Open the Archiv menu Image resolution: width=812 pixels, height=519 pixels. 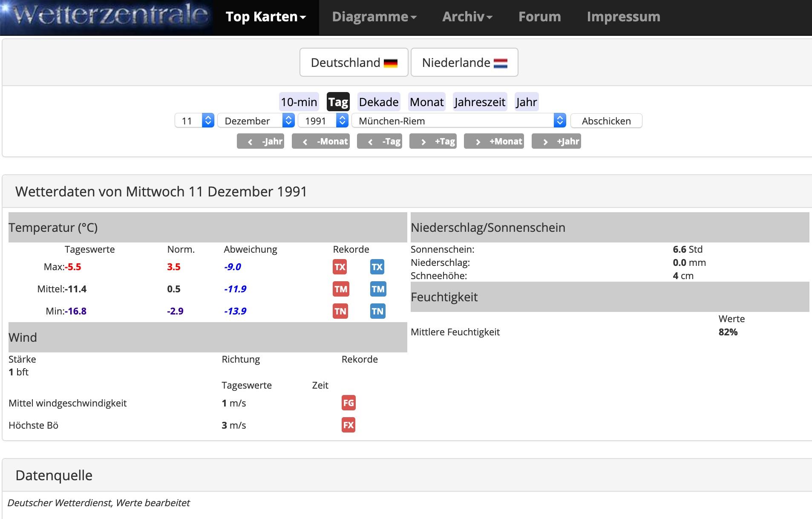[x=467, y=17]
